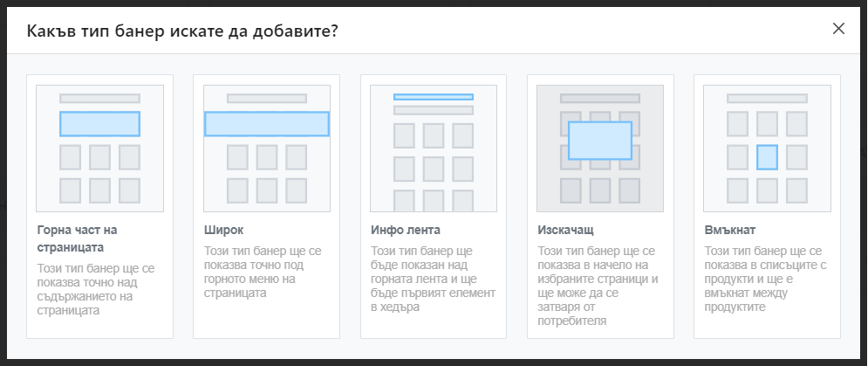This screenshot has height=366, width=868.
Task: Select the 'Широк' banner preview illustration
Action: click(x=266, y=148)
